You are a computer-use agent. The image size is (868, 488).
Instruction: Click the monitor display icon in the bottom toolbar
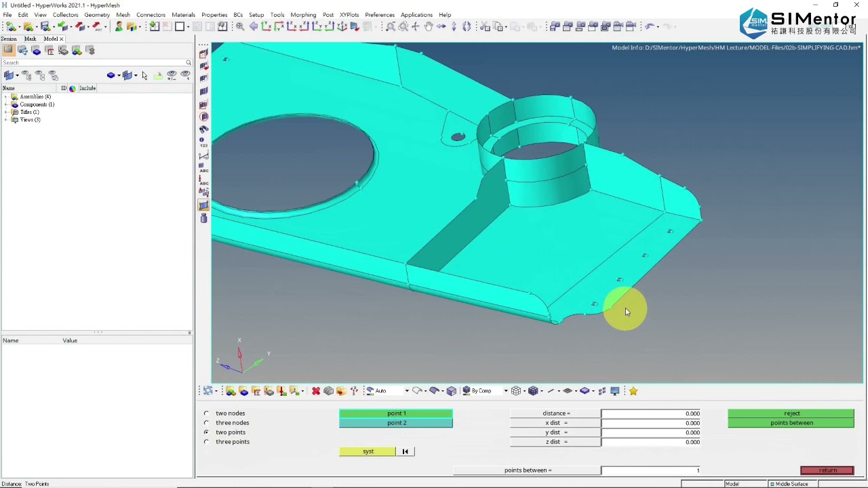pyautogui.click(x=615, y=391)
